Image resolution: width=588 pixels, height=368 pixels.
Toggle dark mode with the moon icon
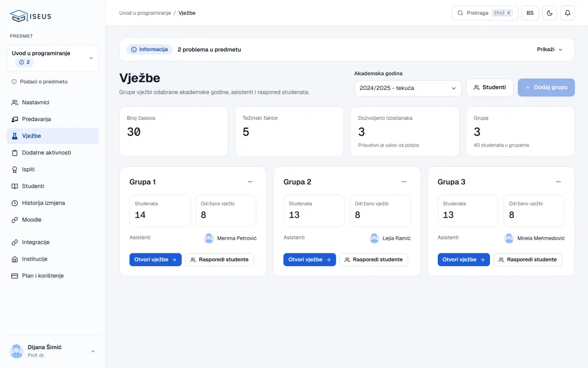pos(549,13)
